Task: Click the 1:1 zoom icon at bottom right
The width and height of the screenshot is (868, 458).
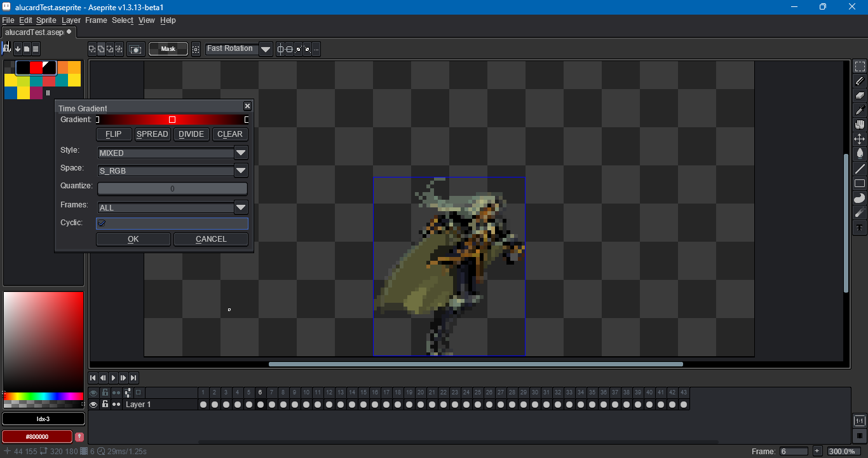Action: point(859,421)
